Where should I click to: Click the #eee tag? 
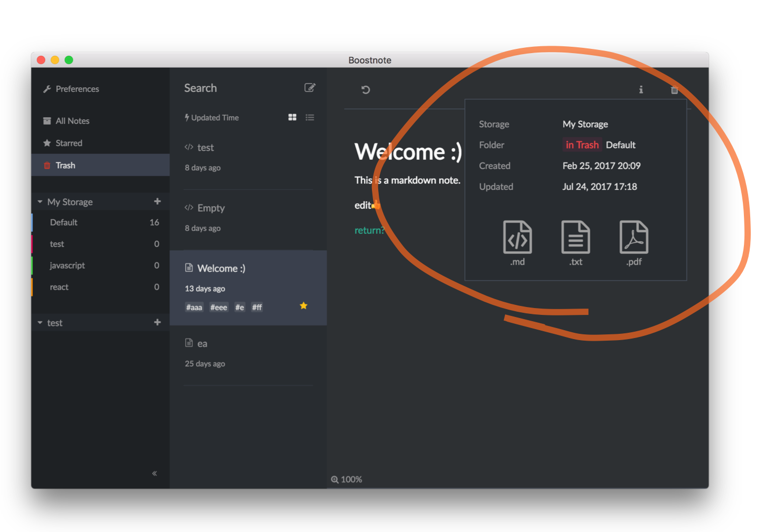pyautogui.click(x=219, y=308)
